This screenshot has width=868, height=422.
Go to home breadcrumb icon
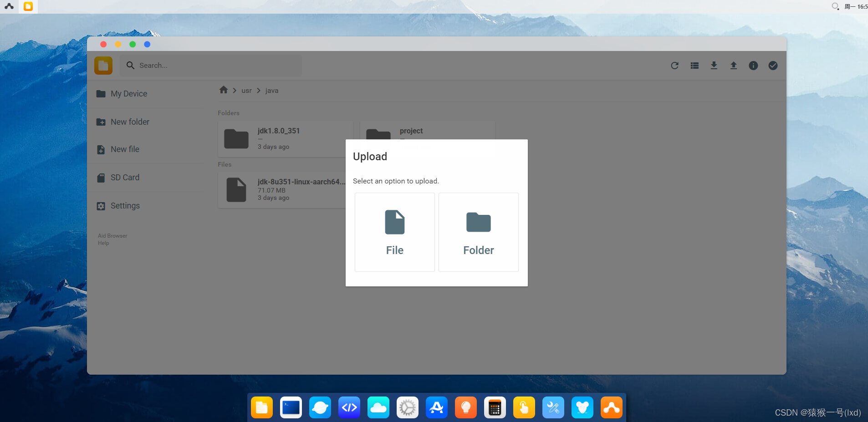pyautogui.click(x=223, y=90)
